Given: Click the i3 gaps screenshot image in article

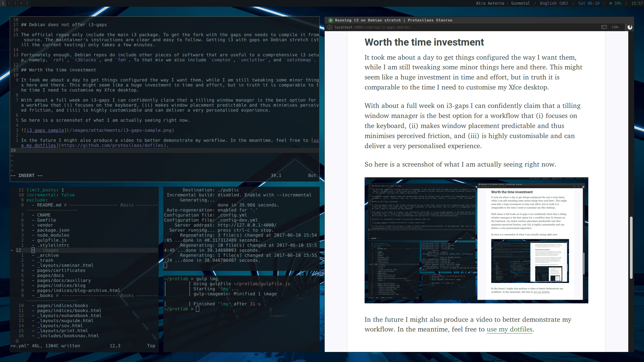Looking at the screenshot, I should (x=476, y=240).
